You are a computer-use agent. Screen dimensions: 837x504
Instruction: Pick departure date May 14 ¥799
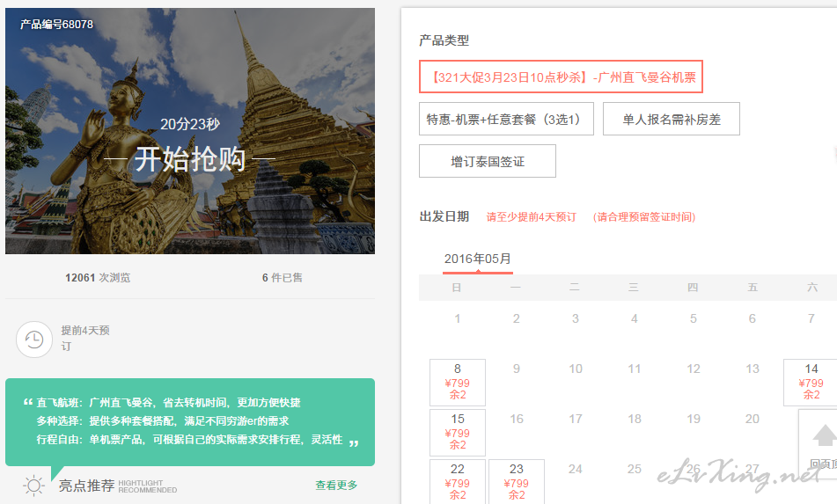pos(811,382)
